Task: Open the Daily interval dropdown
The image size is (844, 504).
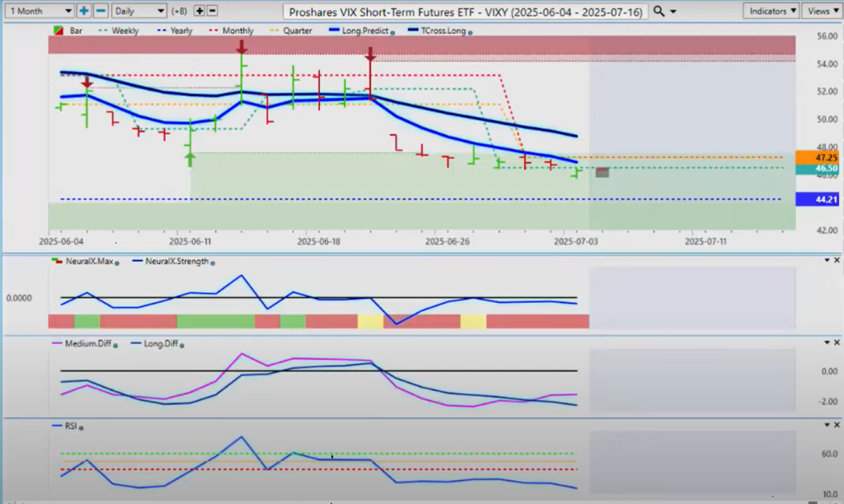Action: tap(138, 12)
